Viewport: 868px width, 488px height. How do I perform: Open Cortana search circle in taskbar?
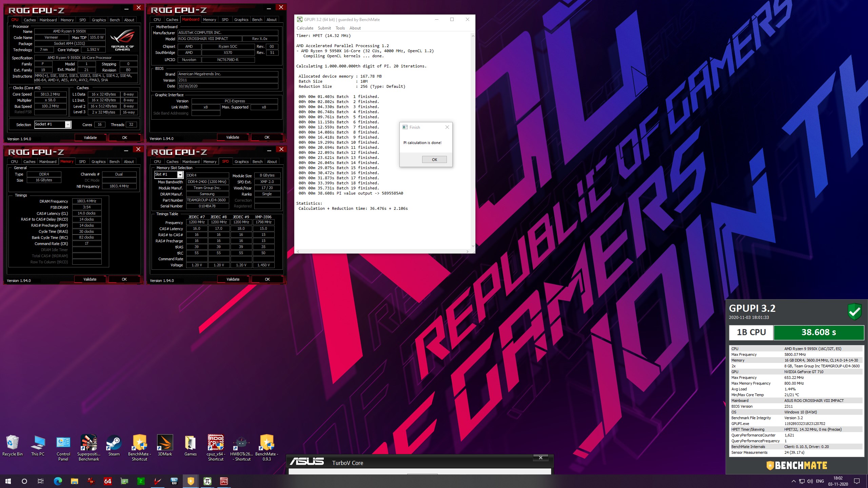(24, 481)
